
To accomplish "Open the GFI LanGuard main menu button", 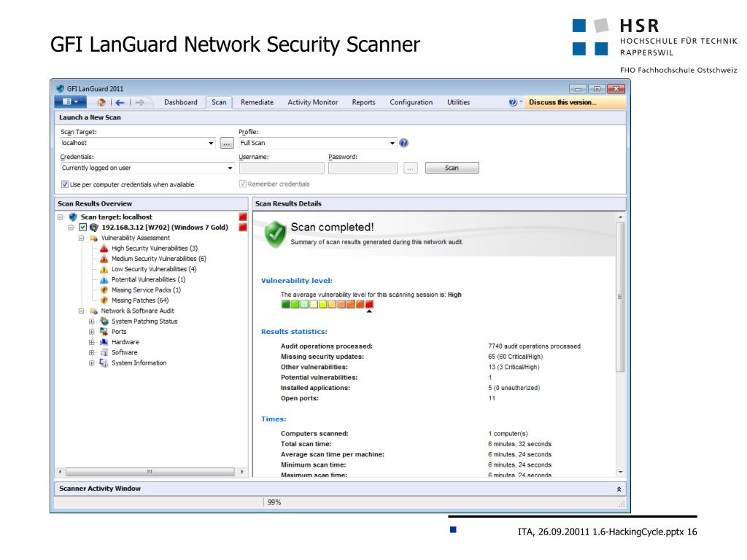I will coord(70,102).
